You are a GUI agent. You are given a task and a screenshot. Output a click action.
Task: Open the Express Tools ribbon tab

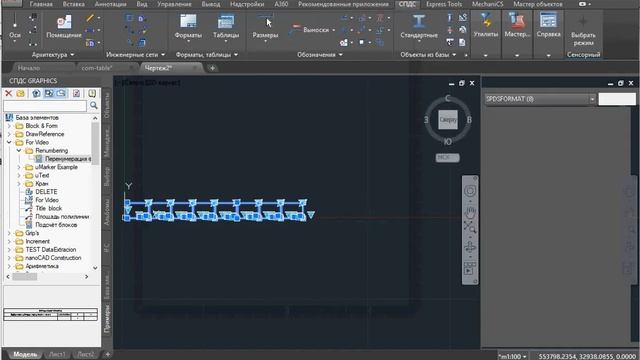point(444,4)
